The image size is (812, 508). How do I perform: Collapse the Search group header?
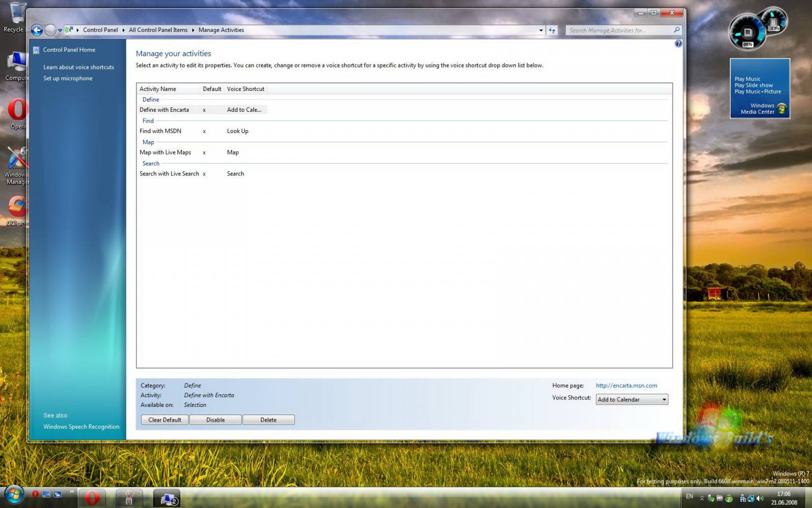(151, 164)
